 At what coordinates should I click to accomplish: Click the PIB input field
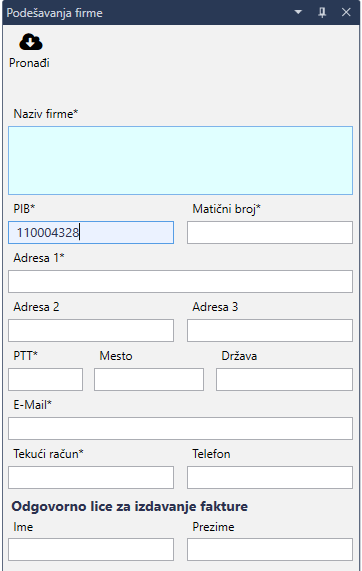(91, 232)
